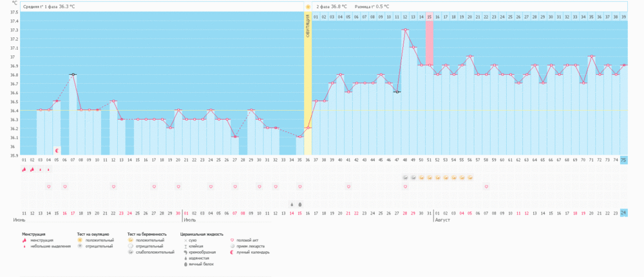
Task: Click the cervical fluid drop icon on cycle day 34
Action: 292,204
